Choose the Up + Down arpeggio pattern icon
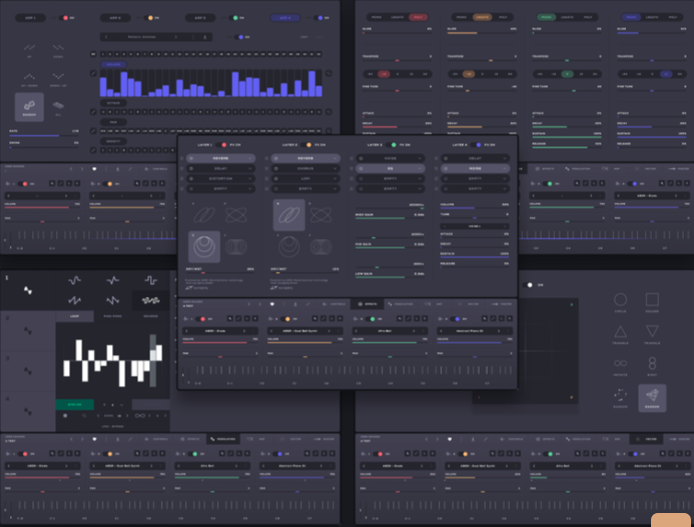The width and height of the screenshot is (694, 527). click(x=29, y=76)
